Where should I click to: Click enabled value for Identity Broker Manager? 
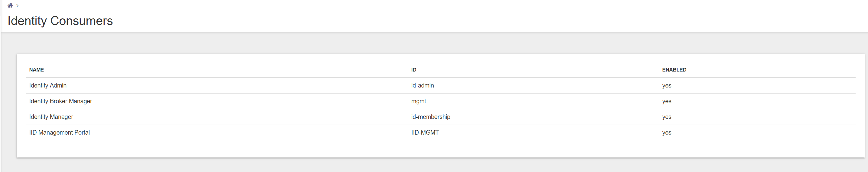click(x=667, y=101)
